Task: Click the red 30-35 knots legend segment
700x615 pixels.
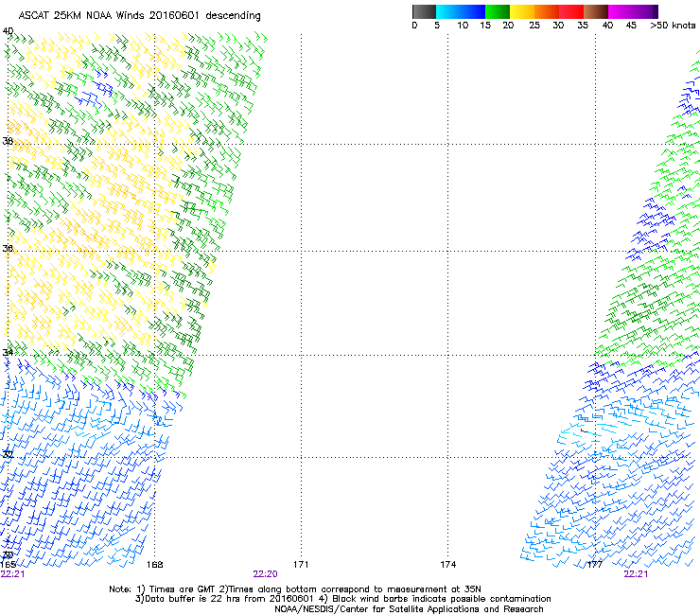Action: 571,11
